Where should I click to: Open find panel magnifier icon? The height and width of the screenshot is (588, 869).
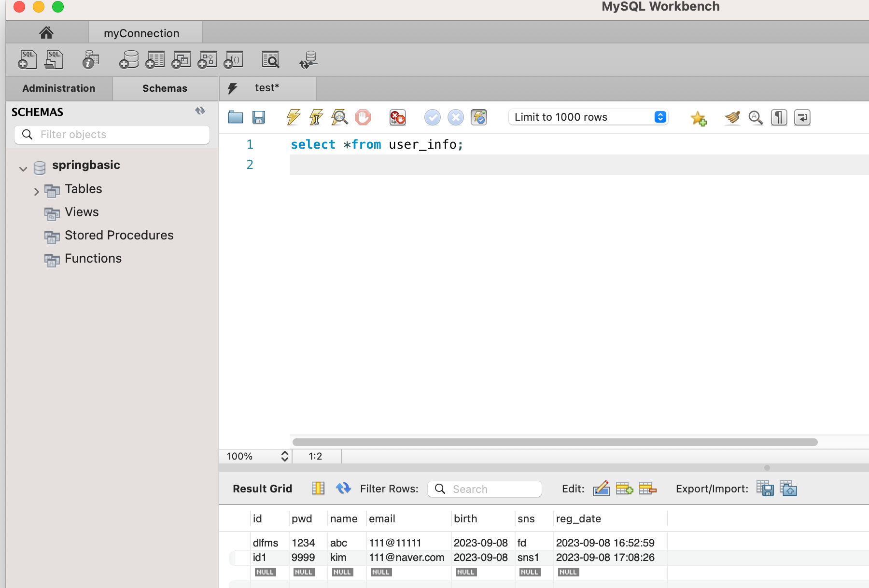pos(756,117)
